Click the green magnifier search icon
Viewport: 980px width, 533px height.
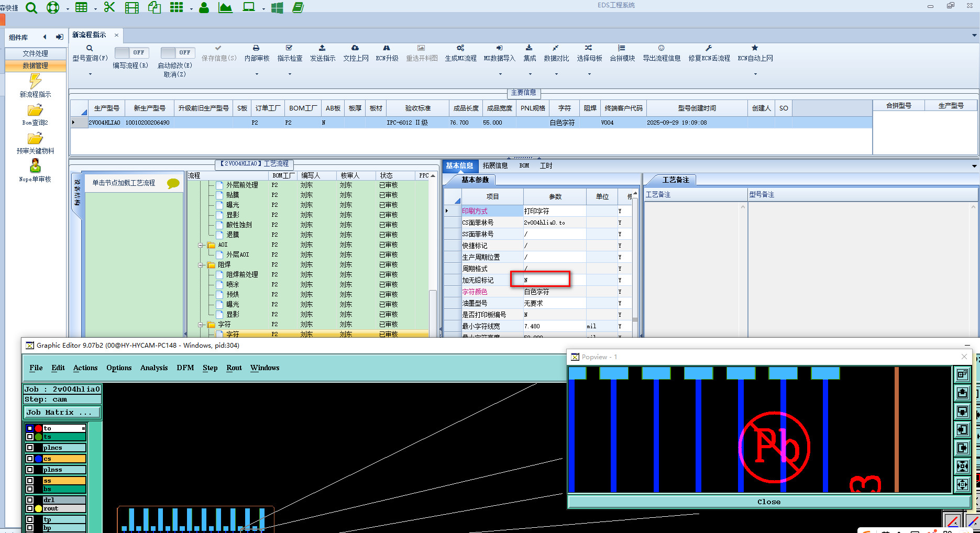pyautogui.click(x=31, y=8)
